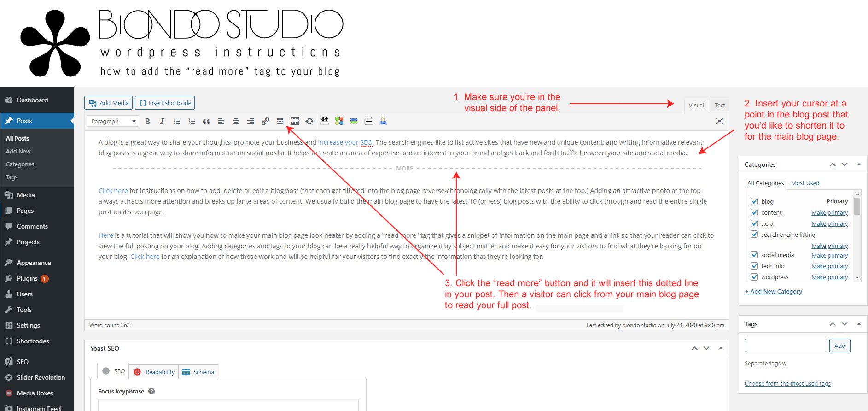Image resolution: width=868 pixels, height=411 pixels.
Task: Click the tag name input field
Action: pos(786,346)
